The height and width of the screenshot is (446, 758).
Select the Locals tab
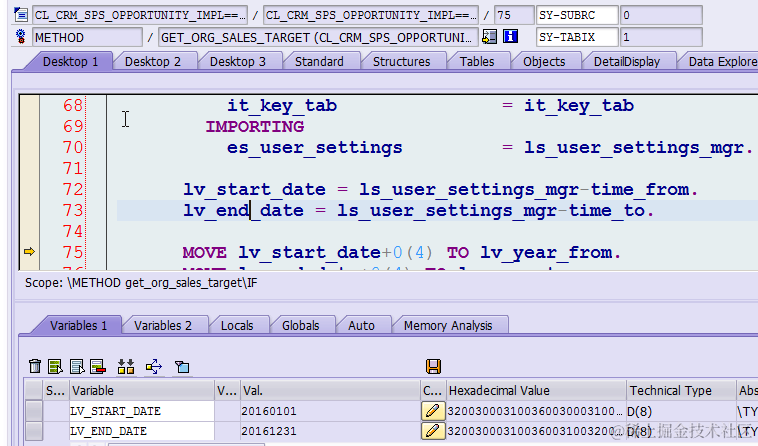point(237,326)
